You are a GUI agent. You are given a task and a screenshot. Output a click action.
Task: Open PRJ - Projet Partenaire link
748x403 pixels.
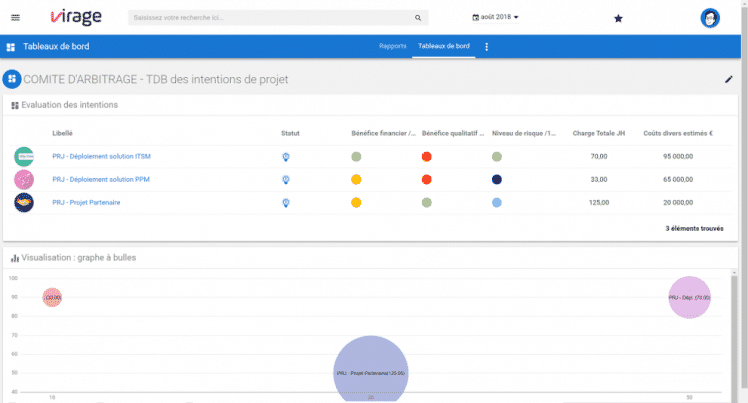tap(86, 202)
